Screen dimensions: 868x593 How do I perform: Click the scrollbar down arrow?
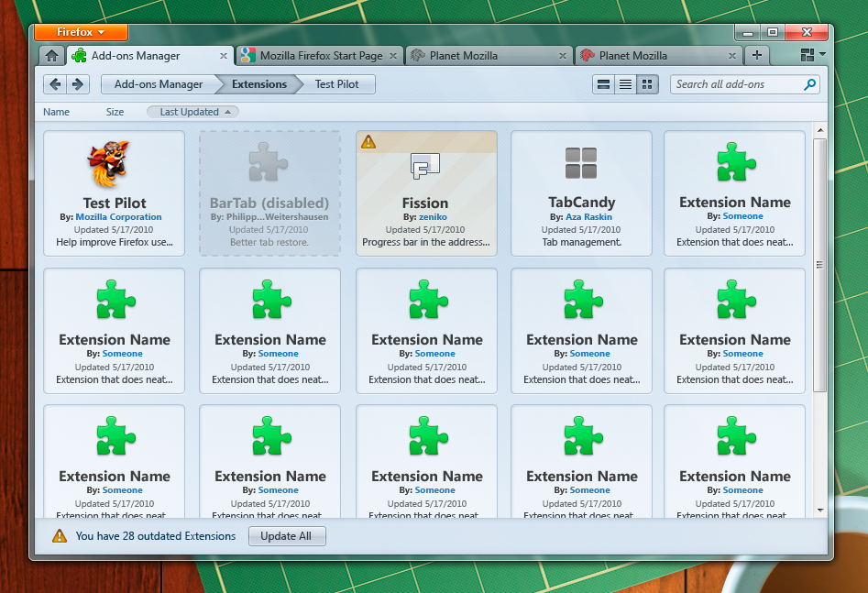tap(820, 511)
